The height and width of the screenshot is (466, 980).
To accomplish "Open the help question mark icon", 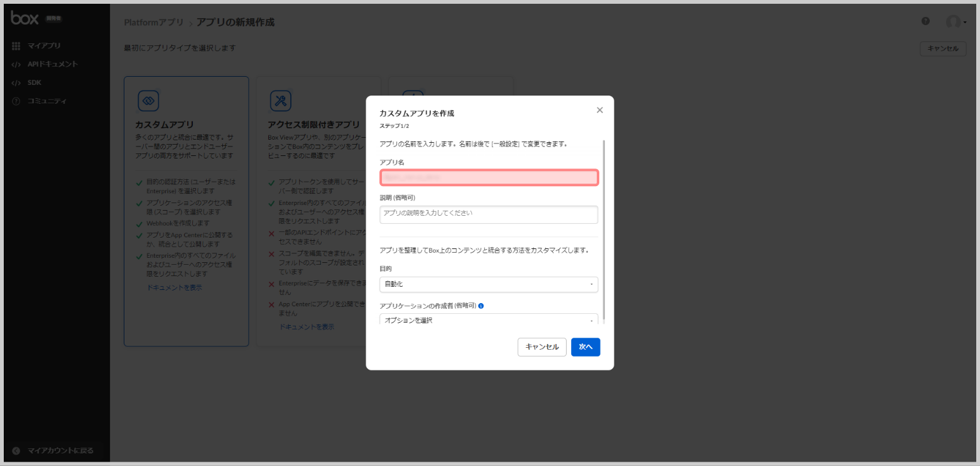I will [925, 21].
